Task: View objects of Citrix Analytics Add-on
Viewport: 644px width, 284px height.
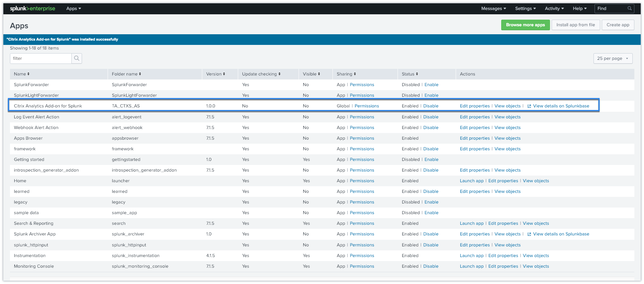Action: (507, 106)
